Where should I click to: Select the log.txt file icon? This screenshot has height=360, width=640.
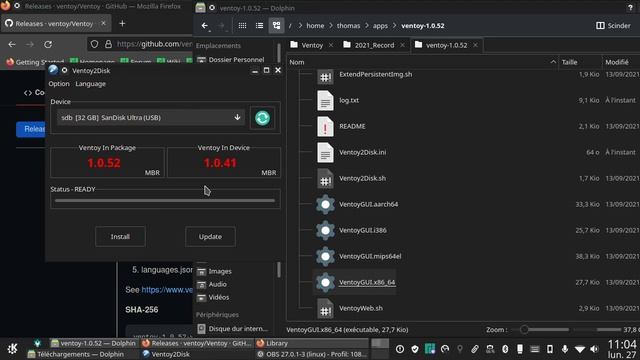(325, 100)
